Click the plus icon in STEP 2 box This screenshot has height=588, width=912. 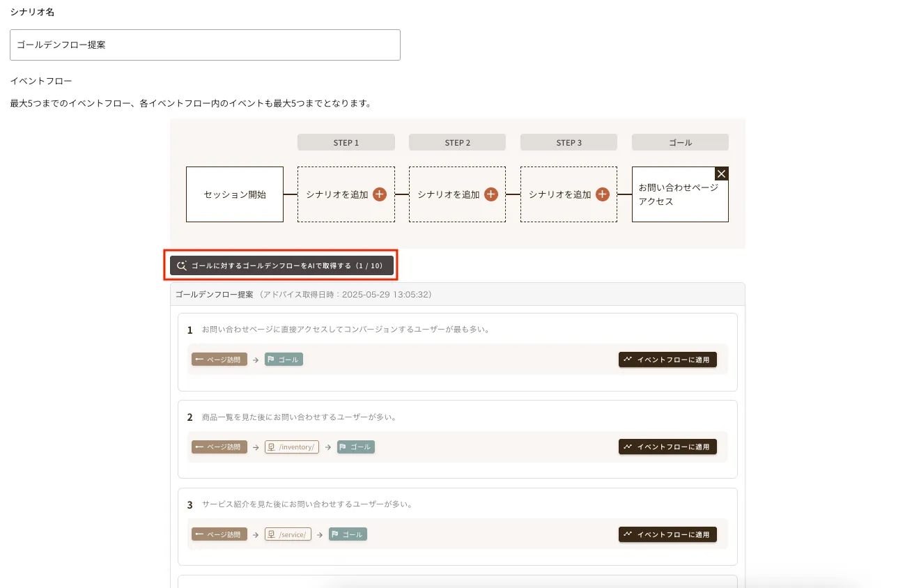click(x=491, y=194)
